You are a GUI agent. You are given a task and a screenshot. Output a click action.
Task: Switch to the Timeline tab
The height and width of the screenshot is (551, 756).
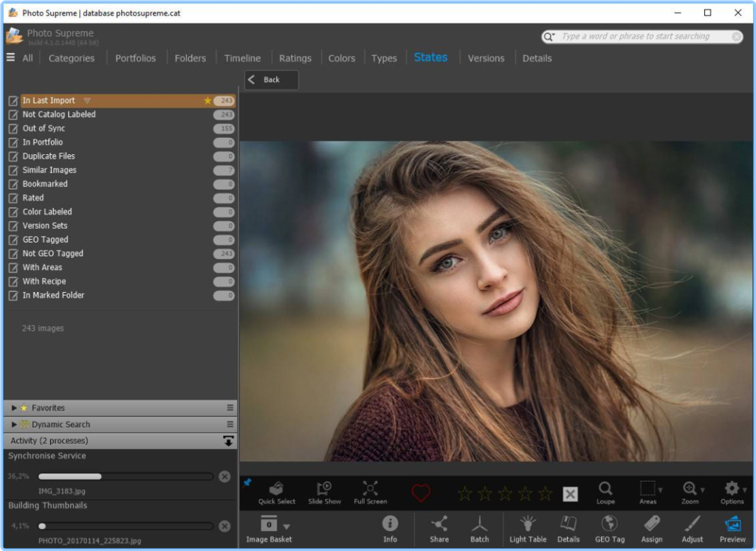point(242,58)
